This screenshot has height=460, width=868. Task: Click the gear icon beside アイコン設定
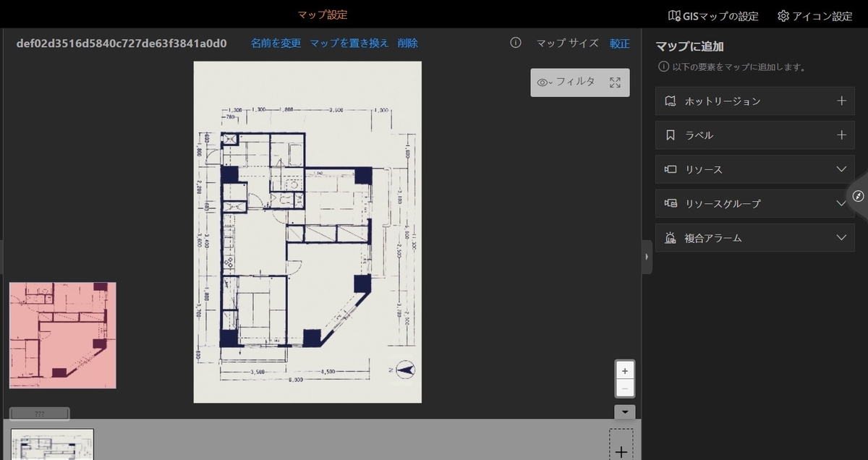tap(783, 16)
